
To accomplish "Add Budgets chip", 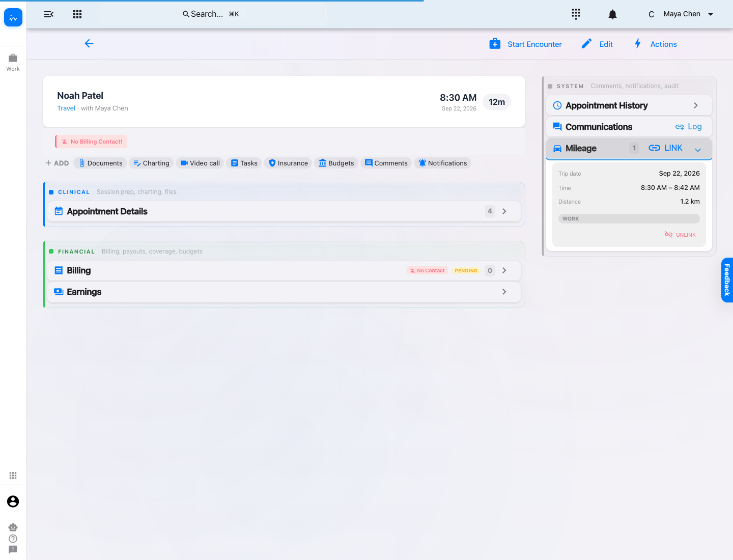I will point(336,163).
